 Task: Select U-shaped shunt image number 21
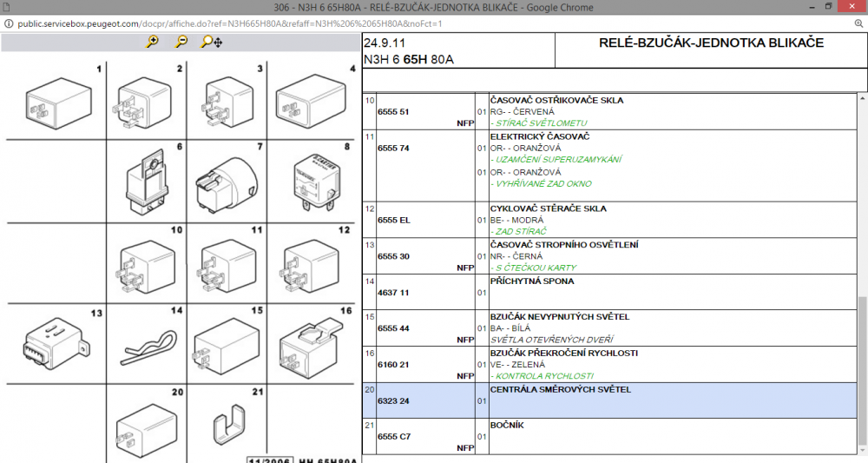[x=229, y=425]
